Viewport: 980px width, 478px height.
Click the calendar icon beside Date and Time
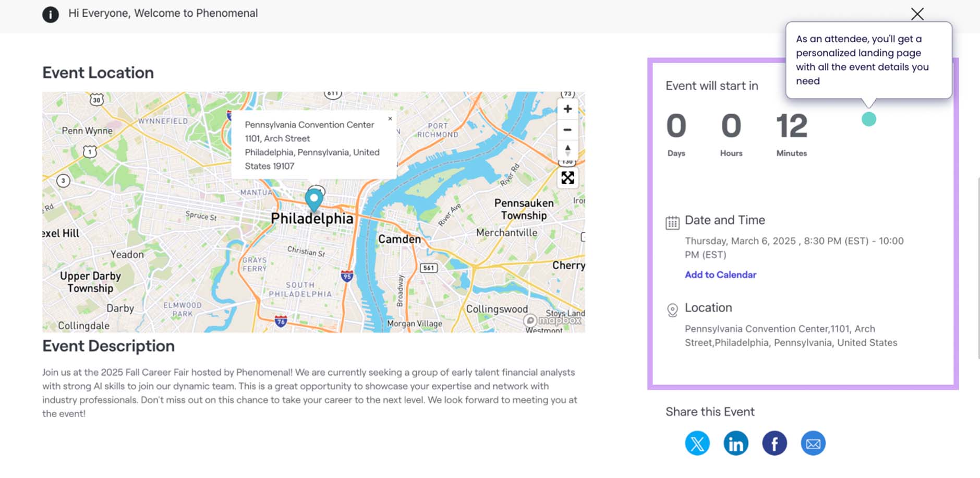pyautogui.click(x=672, y=223)
